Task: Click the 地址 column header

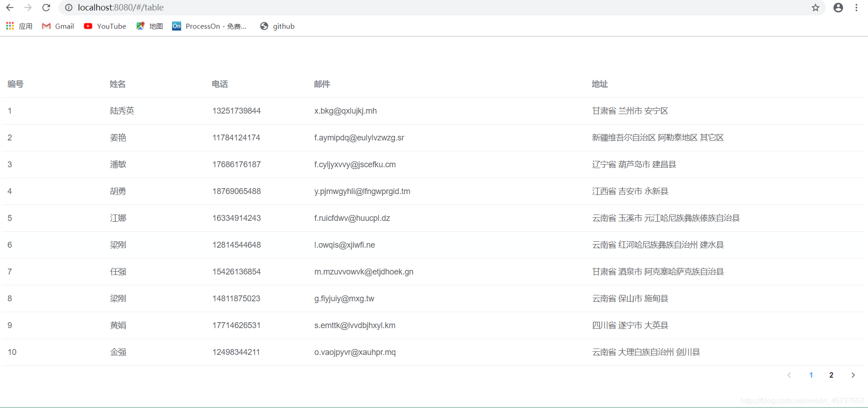Action: tap(600, 84)
